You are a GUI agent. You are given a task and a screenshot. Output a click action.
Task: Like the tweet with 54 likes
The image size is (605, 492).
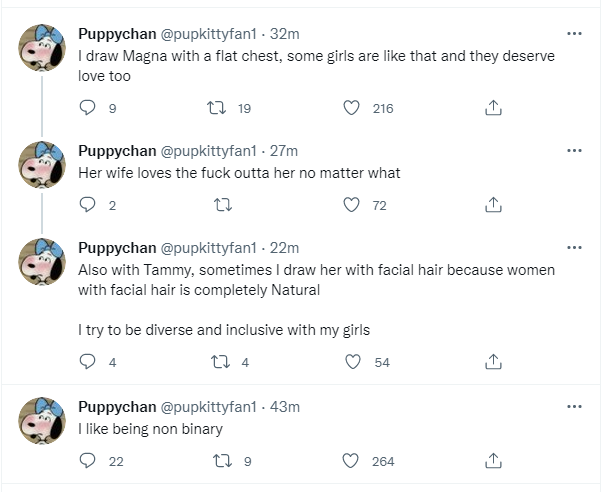353,362
